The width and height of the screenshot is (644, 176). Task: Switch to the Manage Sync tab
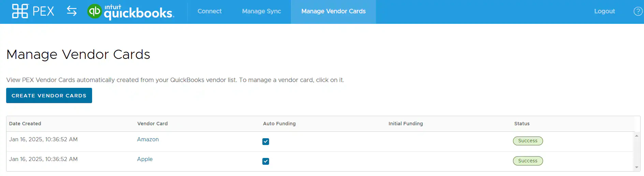tap(261, 11)
